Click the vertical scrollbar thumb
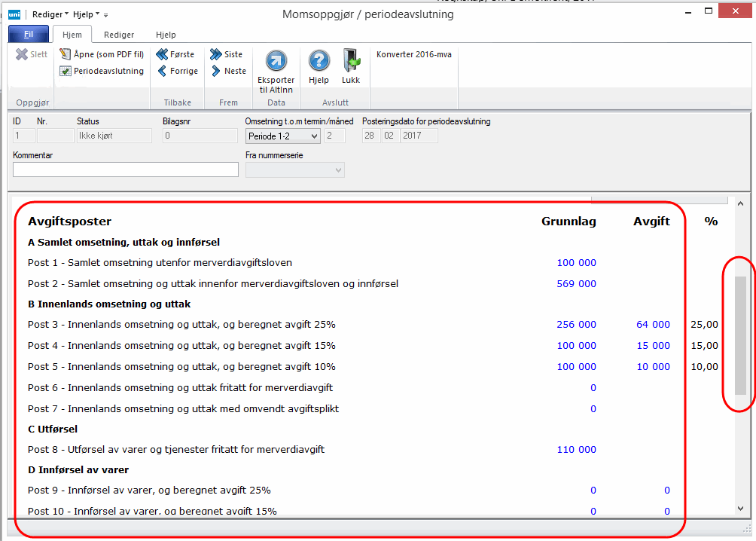 (x=740, y=335)
